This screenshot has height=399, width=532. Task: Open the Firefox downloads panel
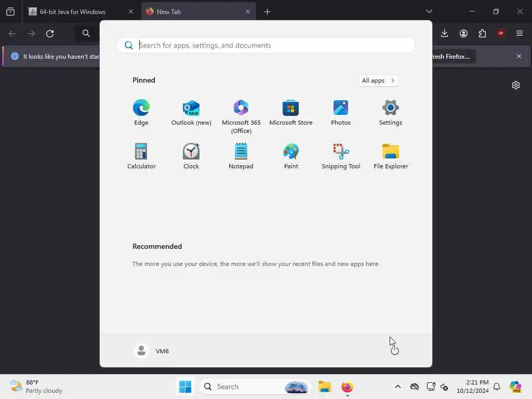[x=445, y=33]
